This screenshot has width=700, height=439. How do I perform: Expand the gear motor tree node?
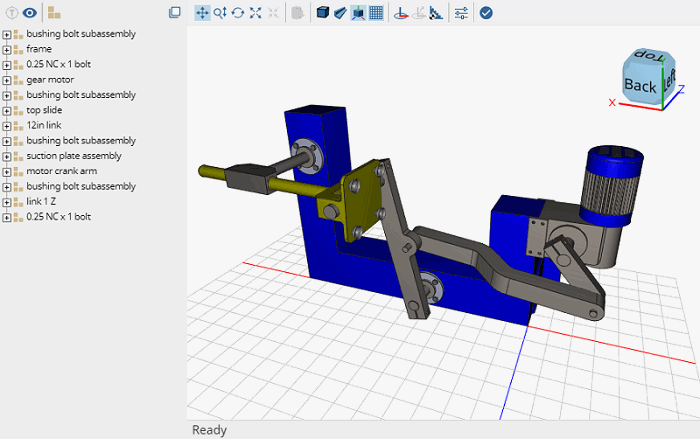click(x=7, y=80)
